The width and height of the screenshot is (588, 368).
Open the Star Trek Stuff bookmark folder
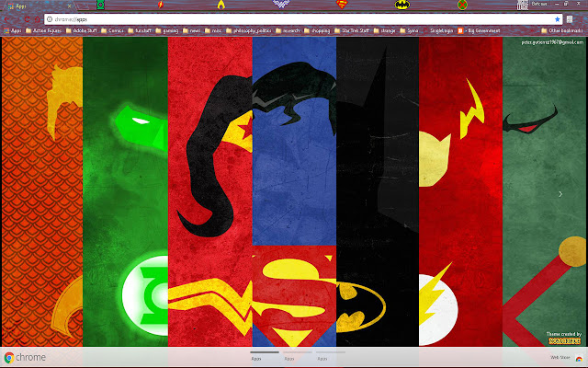352,30
